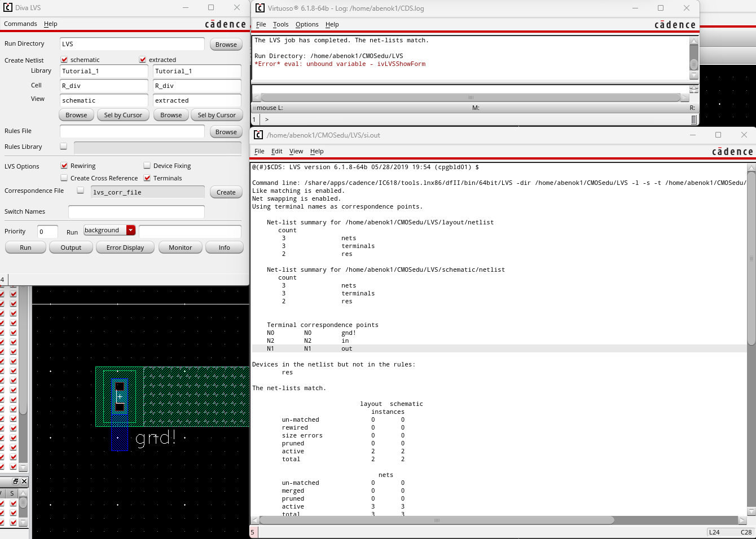Screen dimensions: 756x539
Task: Click the Monitor button
Action: click(x=181, y=248)
